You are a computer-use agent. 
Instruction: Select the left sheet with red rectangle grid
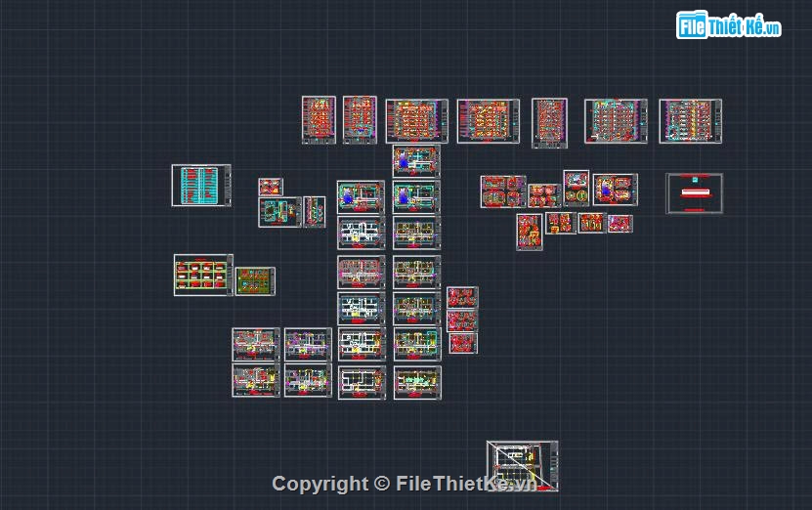point(203,275)
